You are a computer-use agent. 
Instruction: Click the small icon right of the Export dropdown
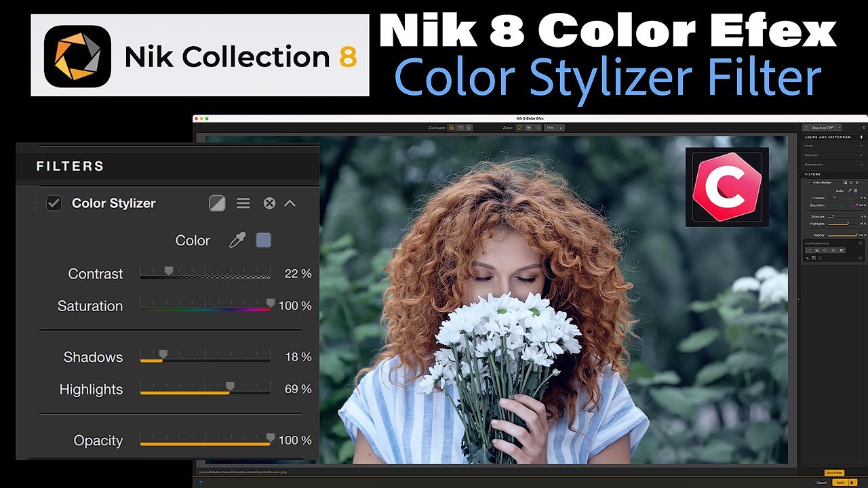point(864,127)
